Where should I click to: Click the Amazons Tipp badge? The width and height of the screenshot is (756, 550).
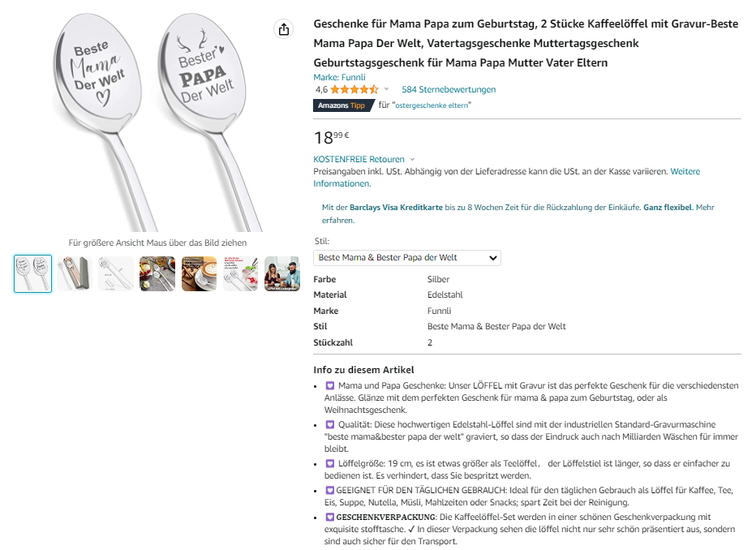(x=343, y=105)
